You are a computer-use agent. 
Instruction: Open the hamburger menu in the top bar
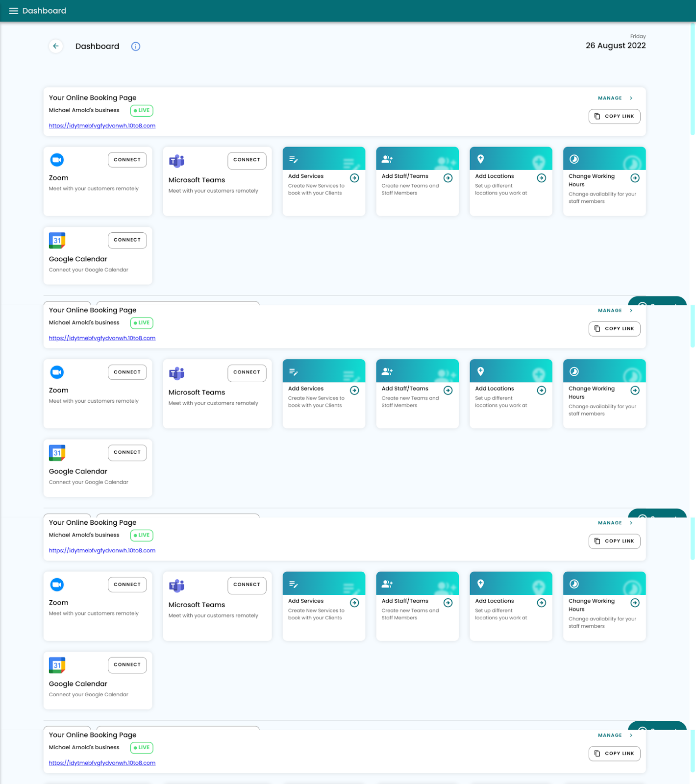tap(13, 11)
